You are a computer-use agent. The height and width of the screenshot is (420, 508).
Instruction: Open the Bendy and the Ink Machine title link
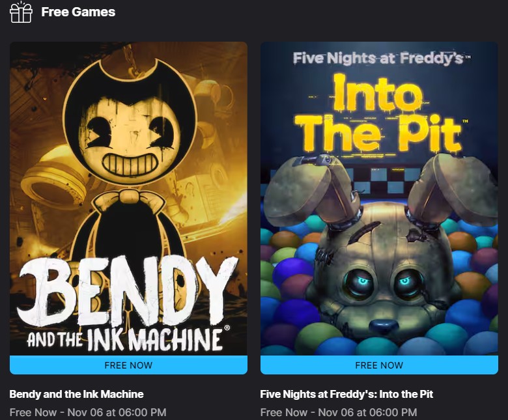(x=76, y=394)
